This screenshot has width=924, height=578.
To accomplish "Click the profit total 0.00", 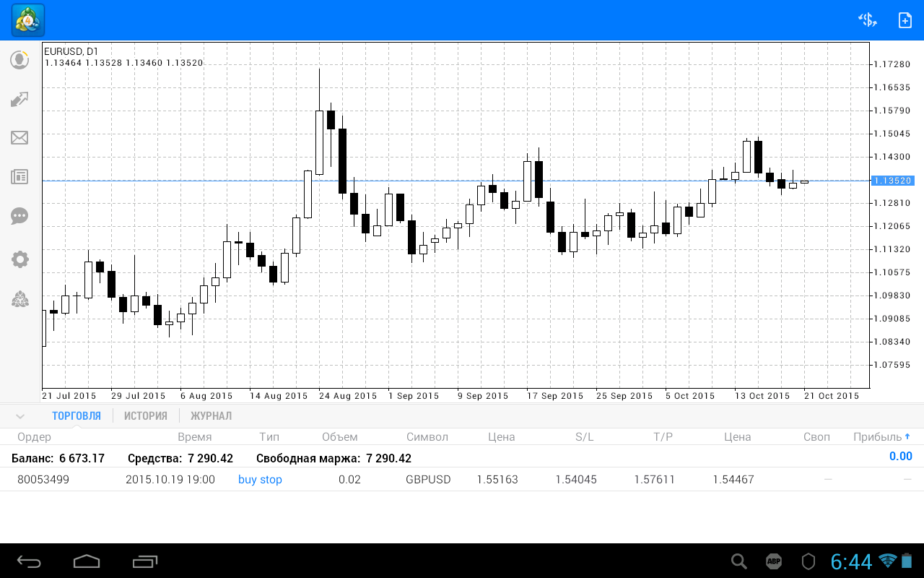I will pyautogui.click(x=900, y=457).
